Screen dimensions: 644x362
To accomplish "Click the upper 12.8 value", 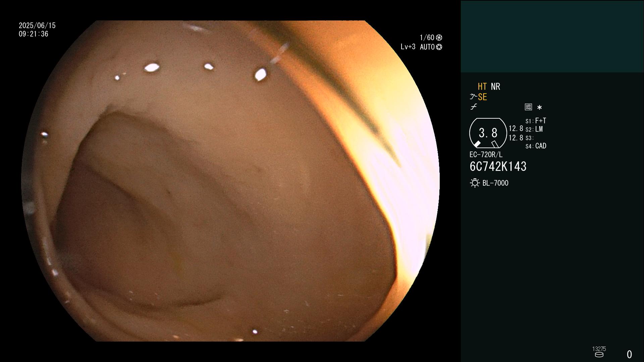I will [x=516, y=129].
